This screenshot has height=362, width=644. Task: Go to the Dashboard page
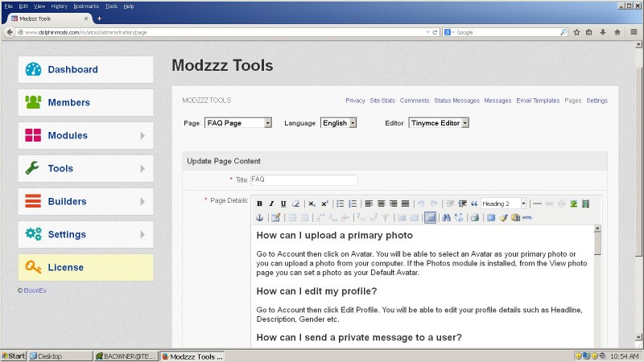85,69
